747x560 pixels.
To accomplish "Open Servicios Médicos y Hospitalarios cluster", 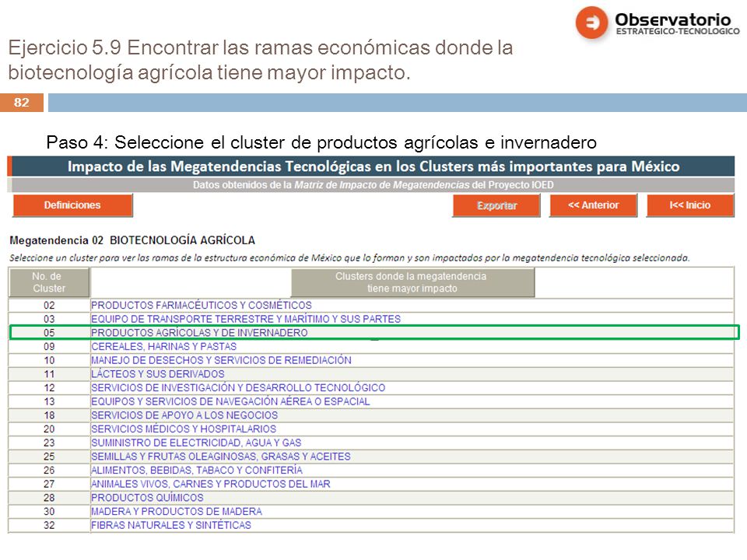I will click(x=184, y=429).
